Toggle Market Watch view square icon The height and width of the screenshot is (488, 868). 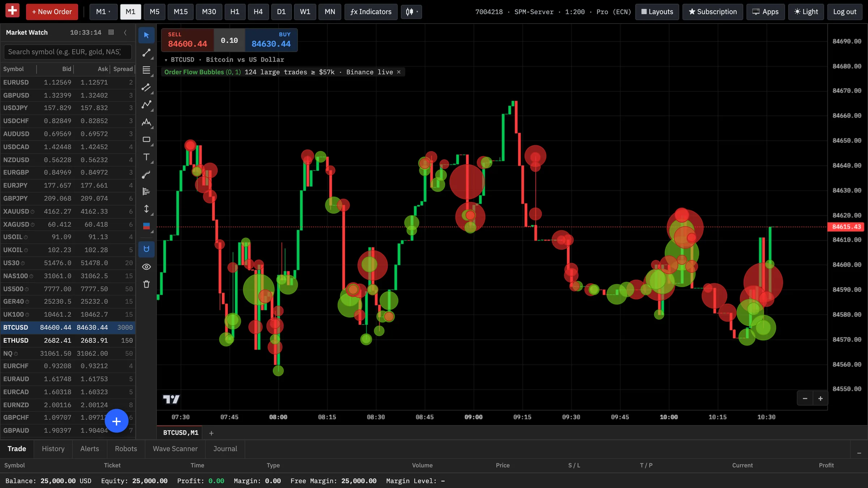click(111, 32)
